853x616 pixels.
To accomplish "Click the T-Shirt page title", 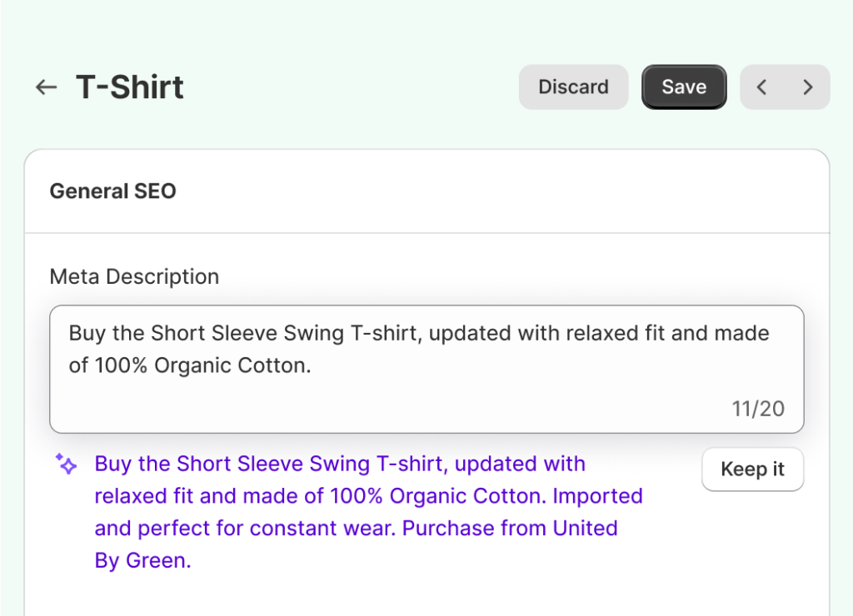I will [x=130, y=87].
